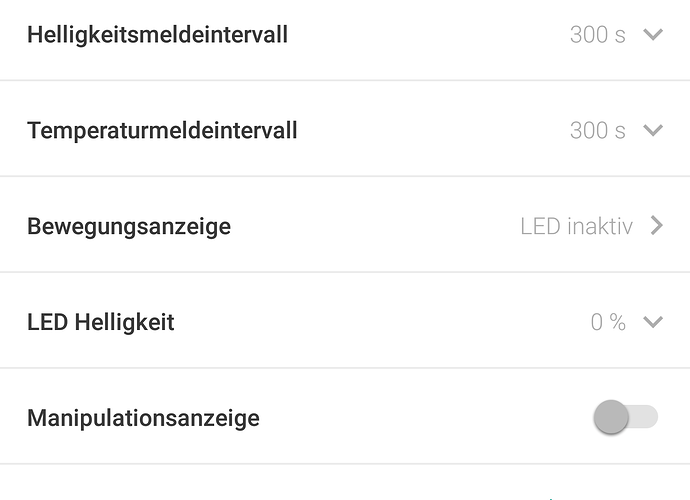This screenshot has height=500, width=690.
Task: Enable the tamper indicator row switch
Action: click(x=625, y=418)
